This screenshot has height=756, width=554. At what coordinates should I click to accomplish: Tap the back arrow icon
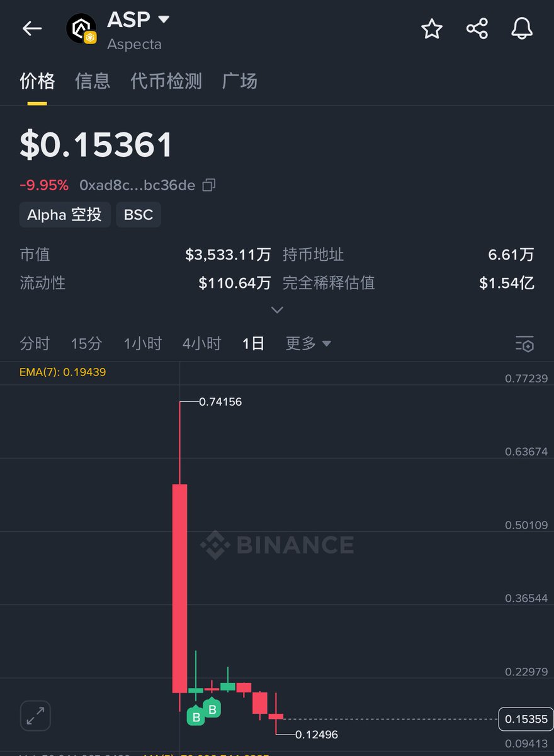(32, 28)
